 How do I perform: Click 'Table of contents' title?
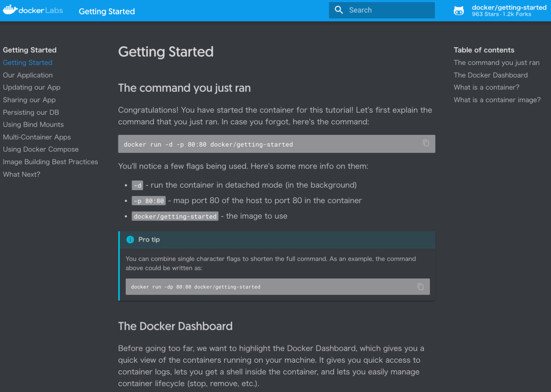pos(484,50)
